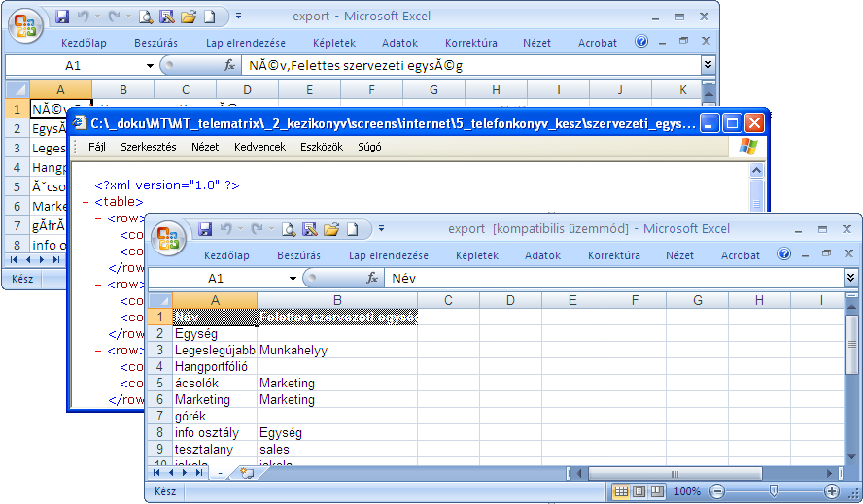Click the Office button in back Excel window
This screenshot has height=504, width=863.
[x=26, y=26]
